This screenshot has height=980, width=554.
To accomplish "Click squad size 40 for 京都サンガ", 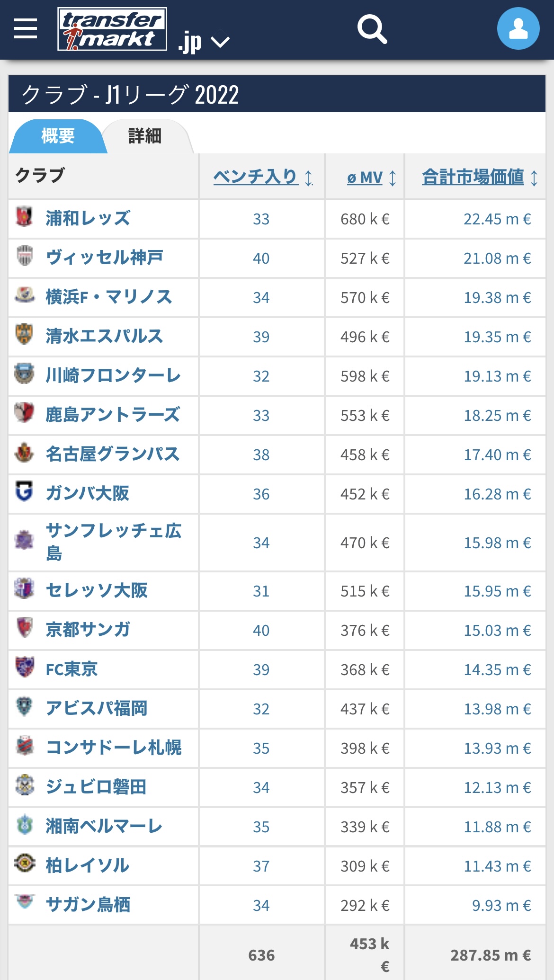I will pyautogui.click(x=261, y=630).
